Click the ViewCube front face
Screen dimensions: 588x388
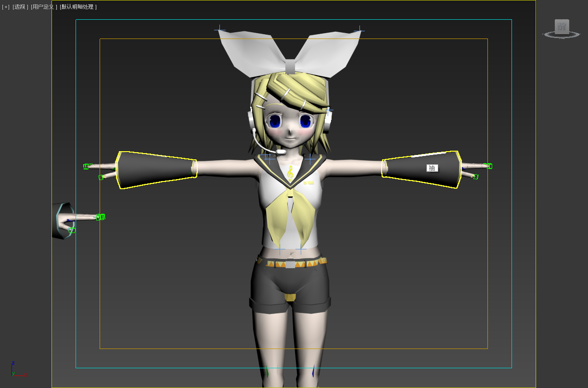(x=562, y=26)
